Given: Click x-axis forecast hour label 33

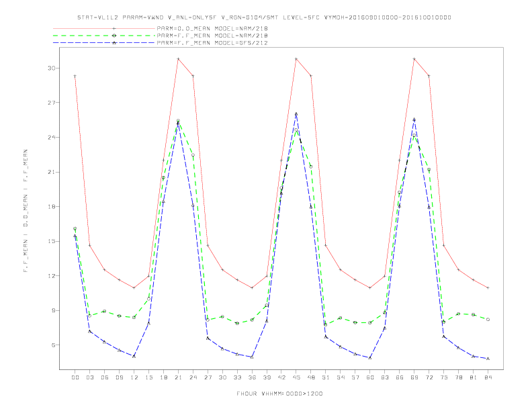Looking at the screenshot, I should point(237,377).
